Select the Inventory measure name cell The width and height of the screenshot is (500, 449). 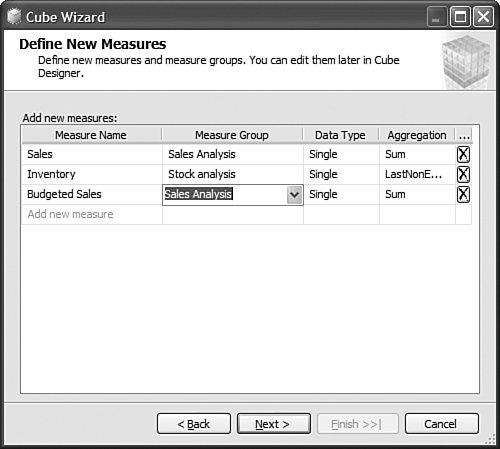[92, 174]
